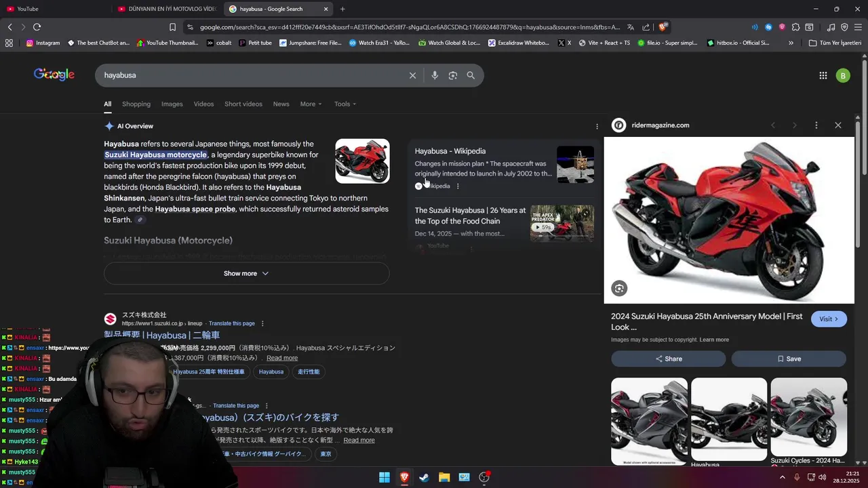This screenshot has height=488, width=868.
Task: Open the Tools dropdown
Action: tap(345, 104)
